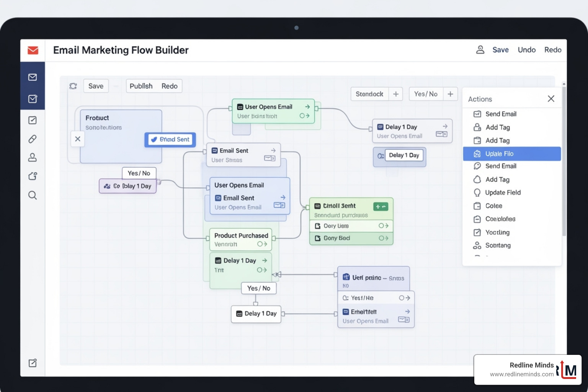The height and width of the screenshot is (392, 588).
Task: Click the refresh icon beside the canvas Save button
Action: [x=73, y=86]
